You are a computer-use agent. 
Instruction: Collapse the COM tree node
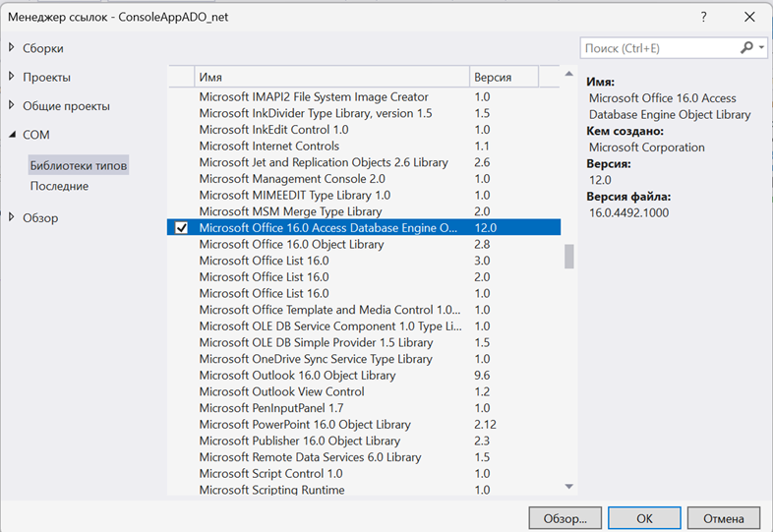12,135
